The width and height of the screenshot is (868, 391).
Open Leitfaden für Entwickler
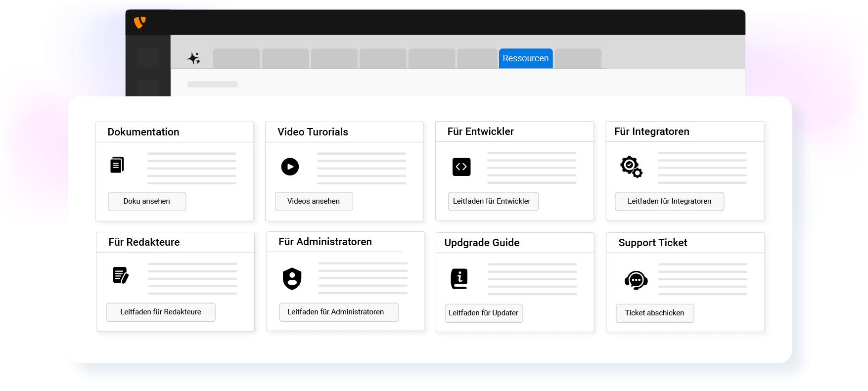pyautogui.click(x=493, y=201)
